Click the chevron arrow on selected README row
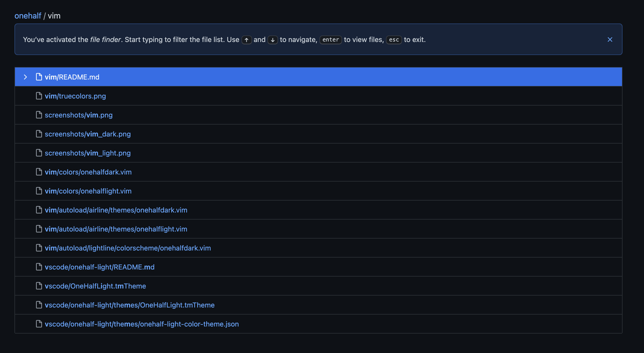 [x=25, y=77]
